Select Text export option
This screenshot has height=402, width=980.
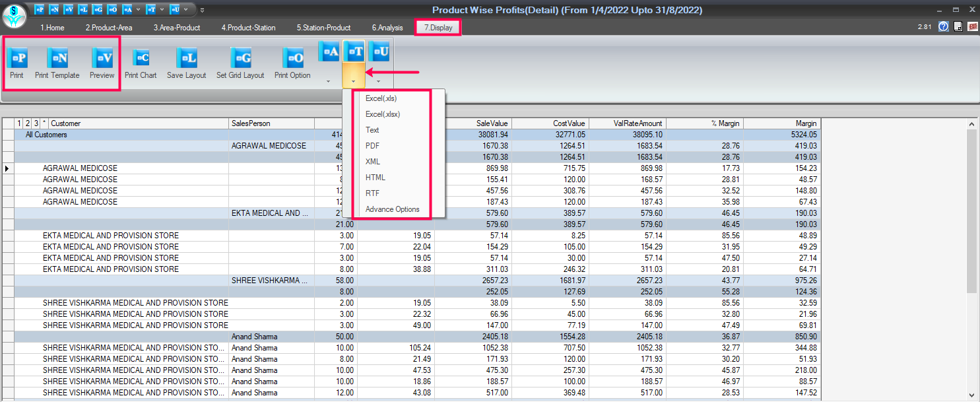click(394, 130)
